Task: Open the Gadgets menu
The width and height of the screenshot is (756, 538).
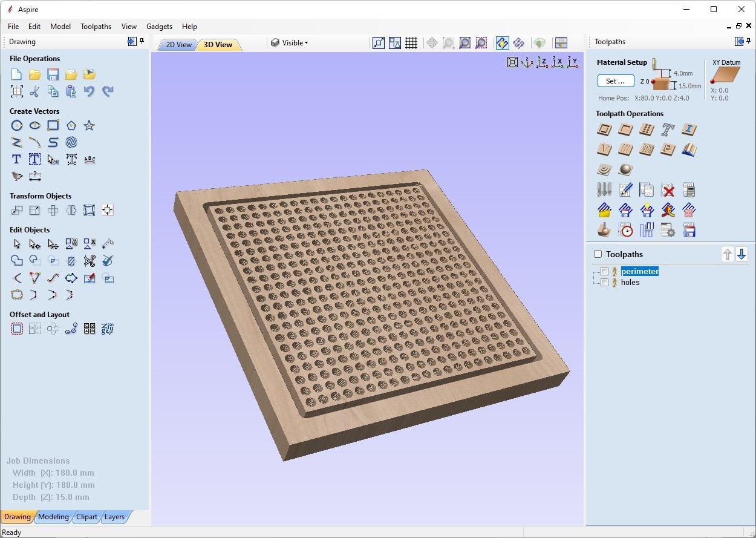Action: 159,27
